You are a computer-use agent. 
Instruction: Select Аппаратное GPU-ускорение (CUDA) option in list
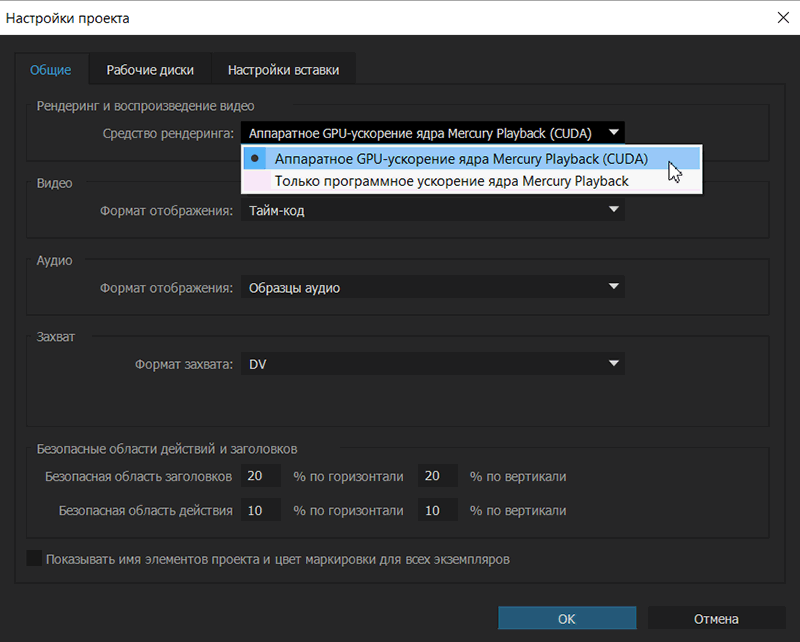click(x=472, y=159)
